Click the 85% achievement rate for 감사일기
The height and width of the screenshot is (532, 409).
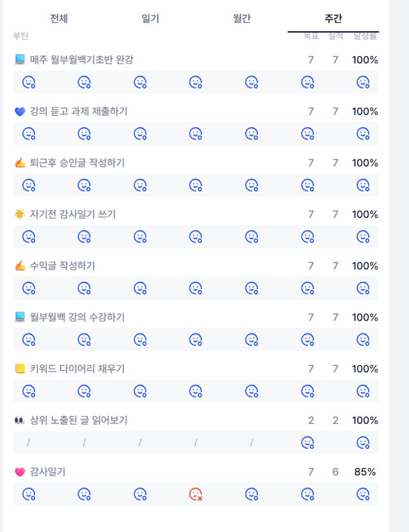click(365, 472)
